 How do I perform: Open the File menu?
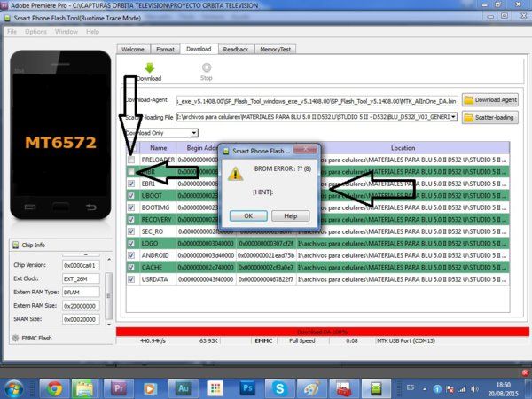(x=12, y=32)
